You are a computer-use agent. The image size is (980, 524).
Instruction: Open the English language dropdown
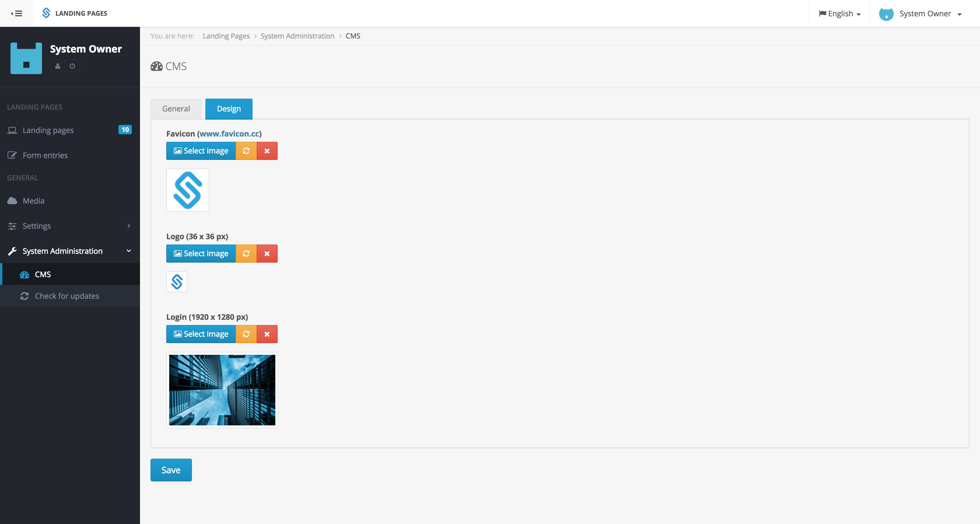(839, 14)
